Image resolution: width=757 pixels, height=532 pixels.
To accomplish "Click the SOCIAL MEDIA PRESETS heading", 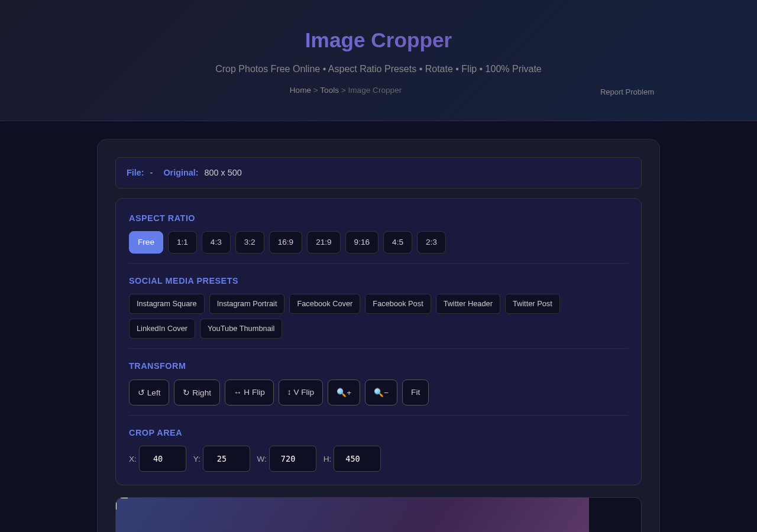I will pyautogui.click(x=183, y=281).
